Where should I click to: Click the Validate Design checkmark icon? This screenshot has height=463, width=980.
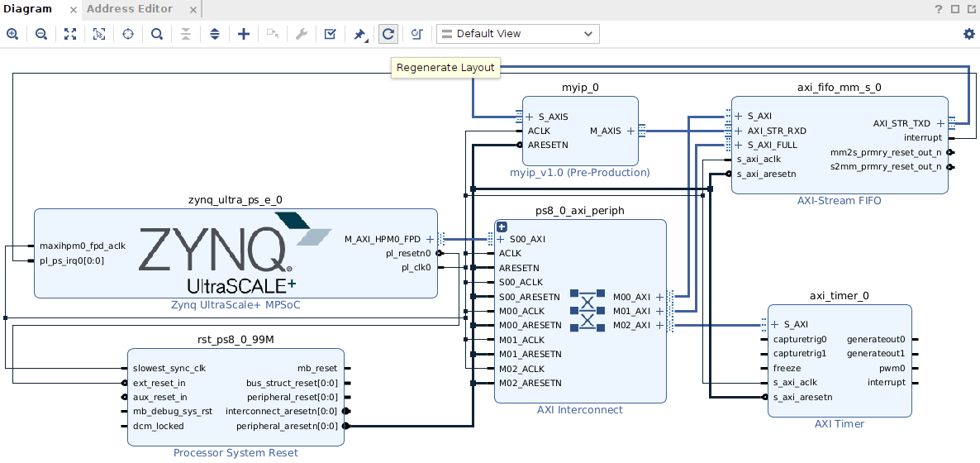point(330,34)
